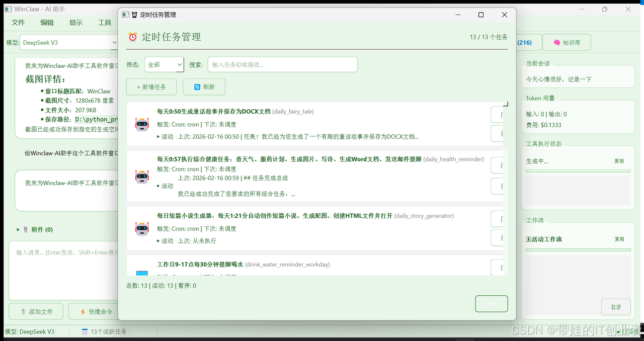Open the 模型 DeepSeek V3 dropdown
The image size is (644, 341).
(68, 43)
